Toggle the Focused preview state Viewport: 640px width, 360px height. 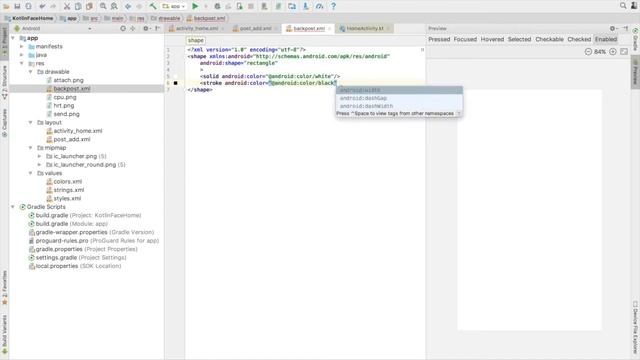tap(465, 39)
